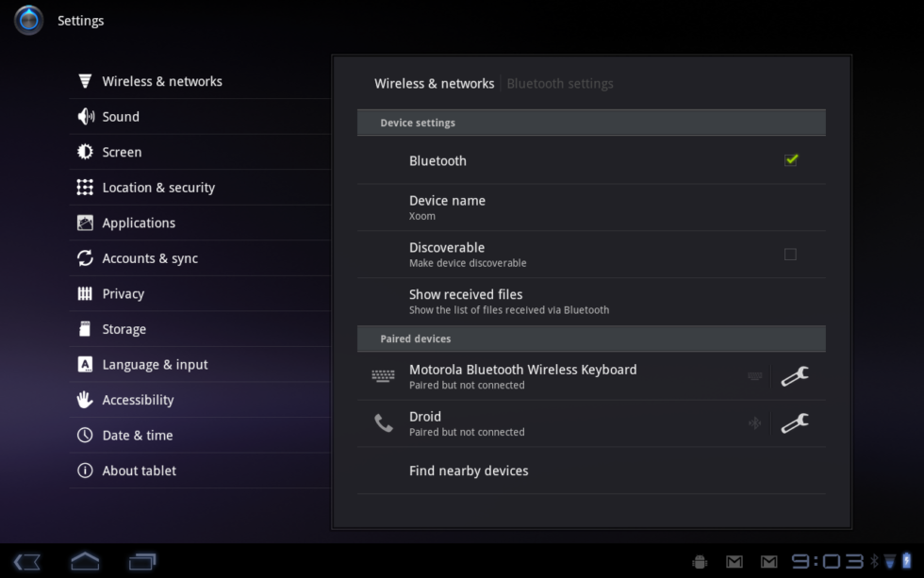Open the Applications settings

click(x=139, y=223)
